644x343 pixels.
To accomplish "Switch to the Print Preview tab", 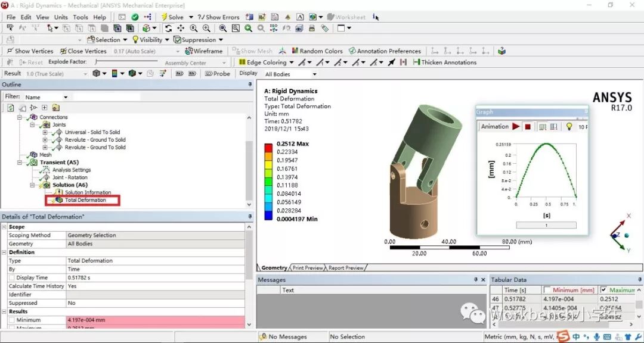I will click(307, 267).
